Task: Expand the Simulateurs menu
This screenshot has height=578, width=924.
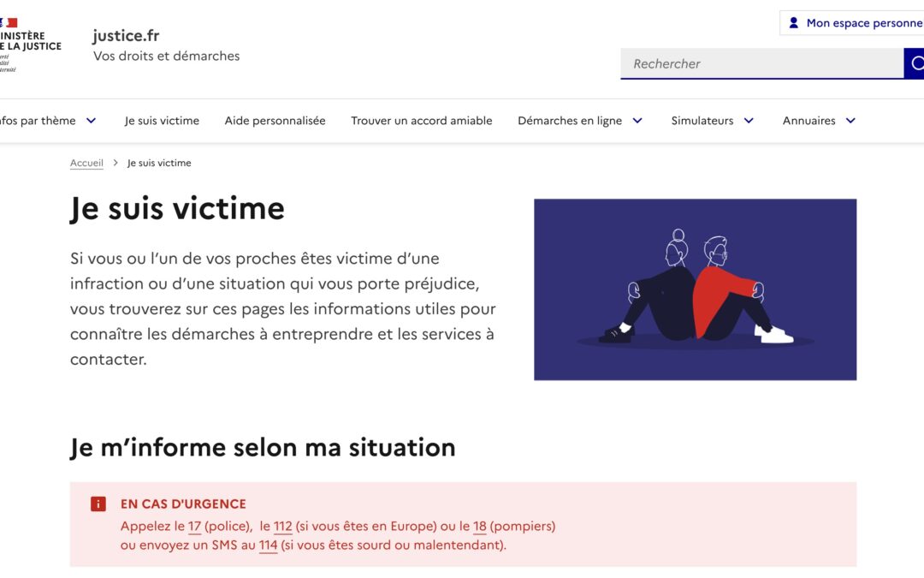Action: coord(705,120)
